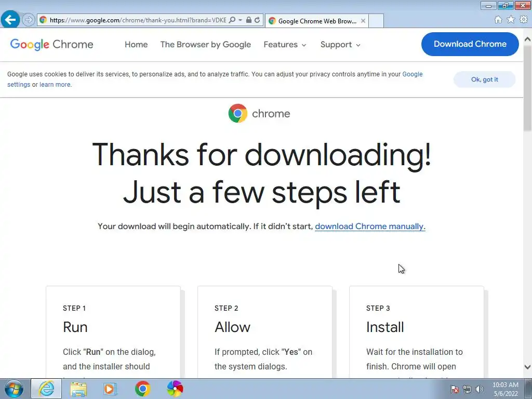Close the Google Chrome Web Browser tab

click(x=363, y=21)
